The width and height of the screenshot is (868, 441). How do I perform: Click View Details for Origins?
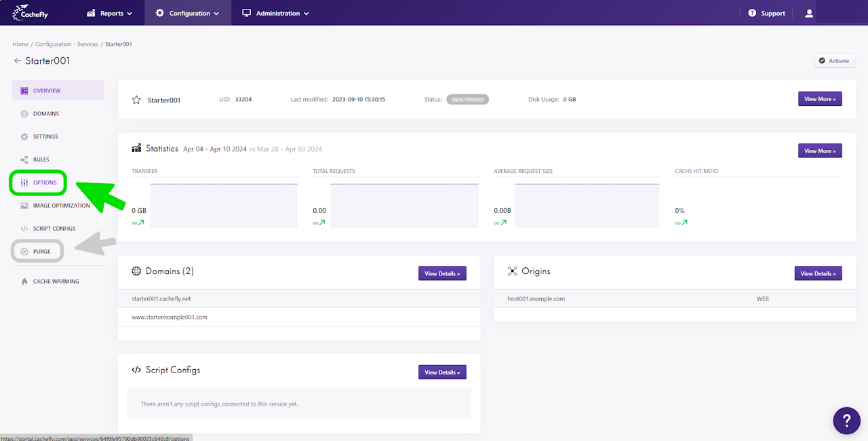(818, 273)
